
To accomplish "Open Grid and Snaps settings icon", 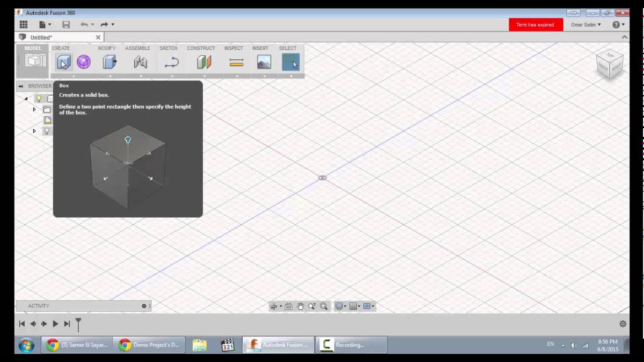I will click(x=353, y=306).
